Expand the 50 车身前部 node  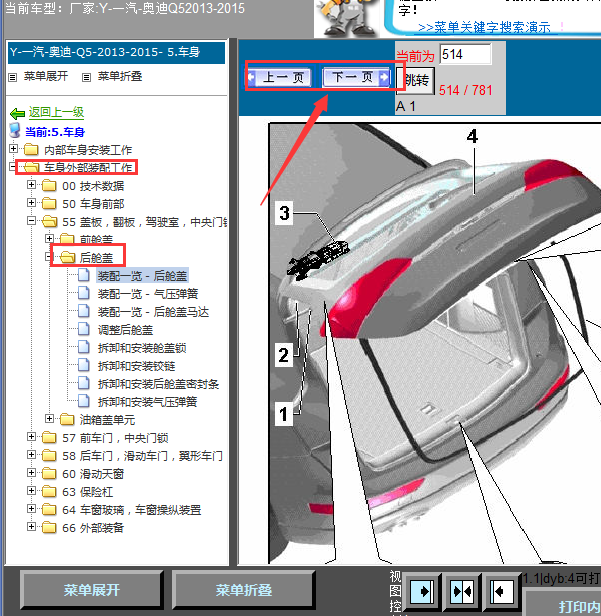coord(31,202)
